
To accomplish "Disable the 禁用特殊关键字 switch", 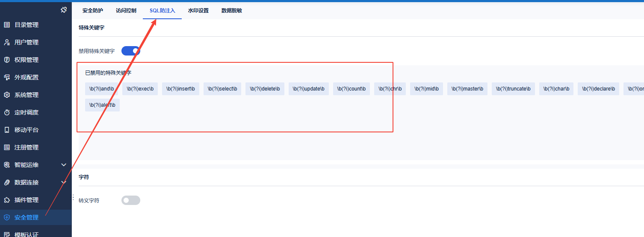I will pyautogui.click(x=130, y=51).
